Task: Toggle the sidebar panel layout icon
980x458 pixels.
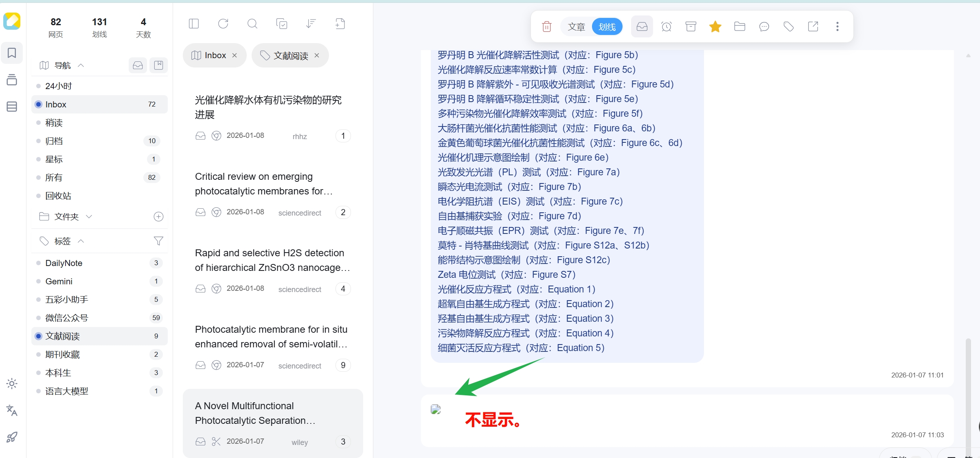Action: [194, 24]
